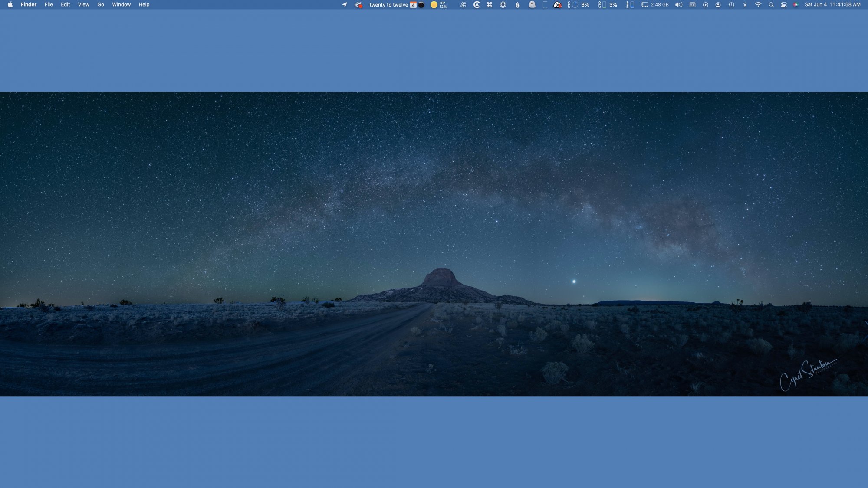Click the File menu item

49,4
